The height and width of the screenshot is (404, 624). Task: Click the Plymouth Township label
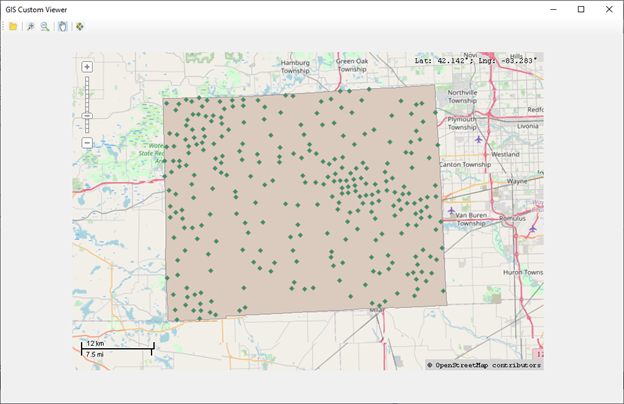click(462, 123)
